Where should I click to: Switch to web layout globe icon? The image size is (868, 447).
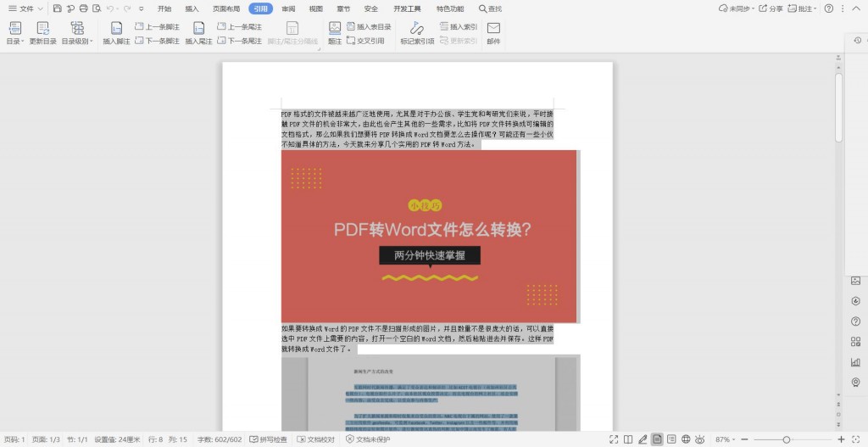pos(686,439)
